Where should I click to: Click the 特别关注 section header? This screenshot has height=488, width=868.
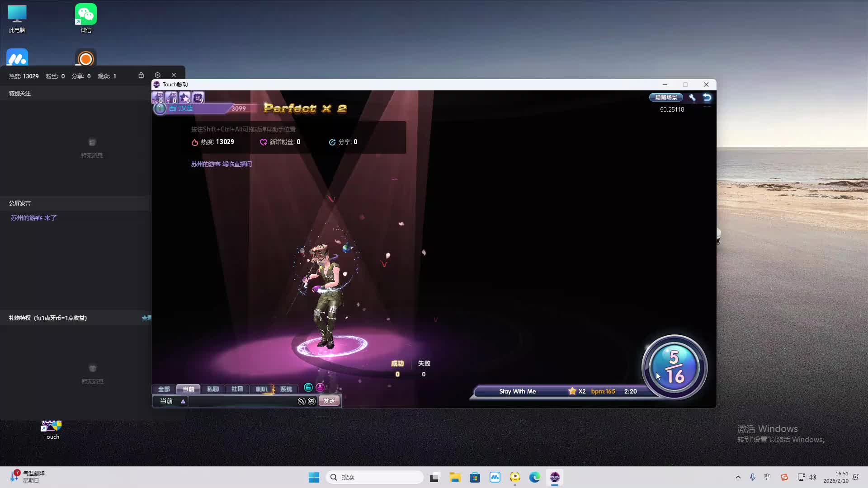[x=20, y=94]
